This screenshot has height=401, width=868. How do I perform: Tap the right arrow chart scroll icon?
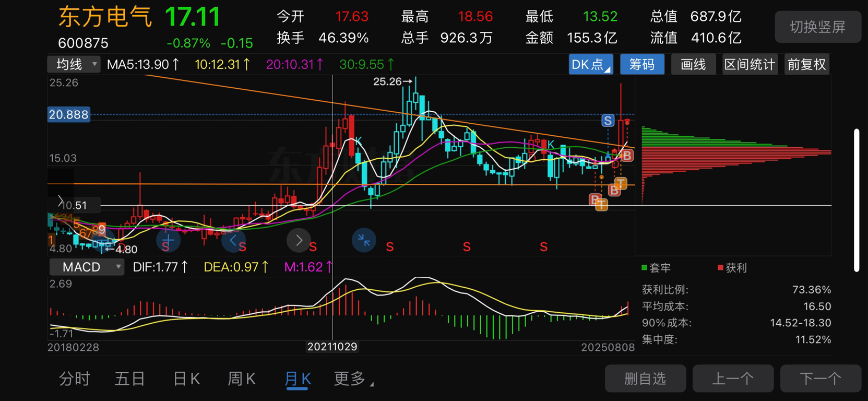coord(299,240)
